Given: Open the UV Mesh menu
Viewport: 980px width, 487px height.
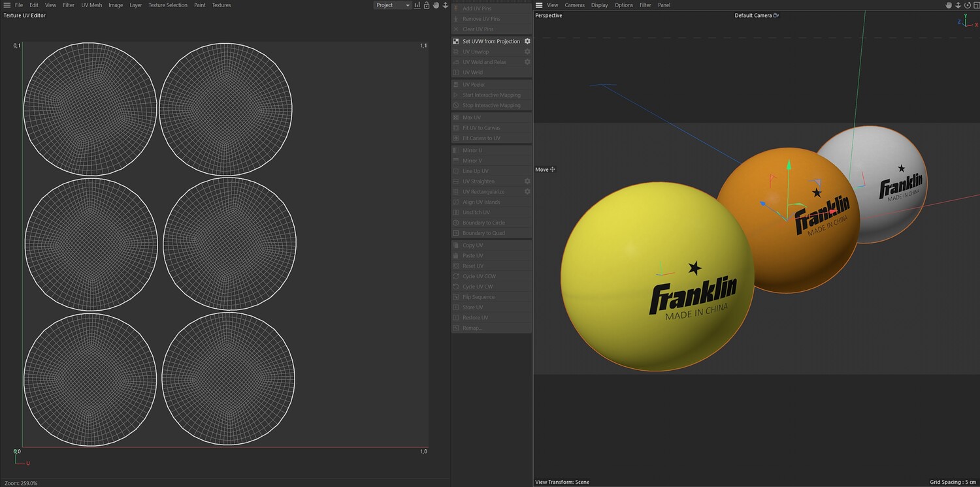Looking at the screenshot, I should click(91, 5).
